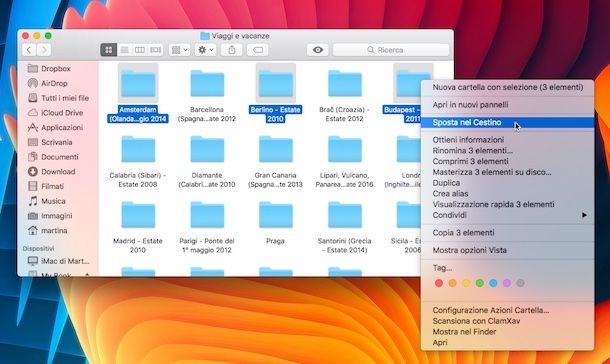Switch Finder to Cover Flow view

tap(156, 50)
